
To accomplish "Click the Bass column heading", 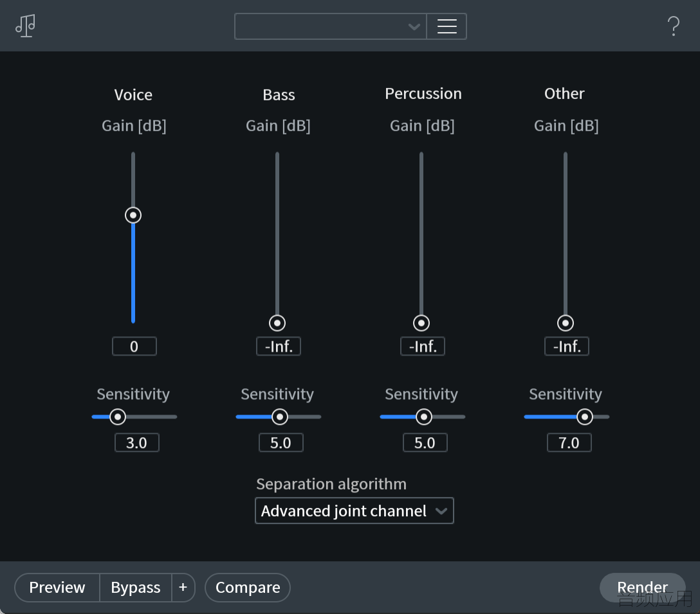I will (x=279, y=95).
